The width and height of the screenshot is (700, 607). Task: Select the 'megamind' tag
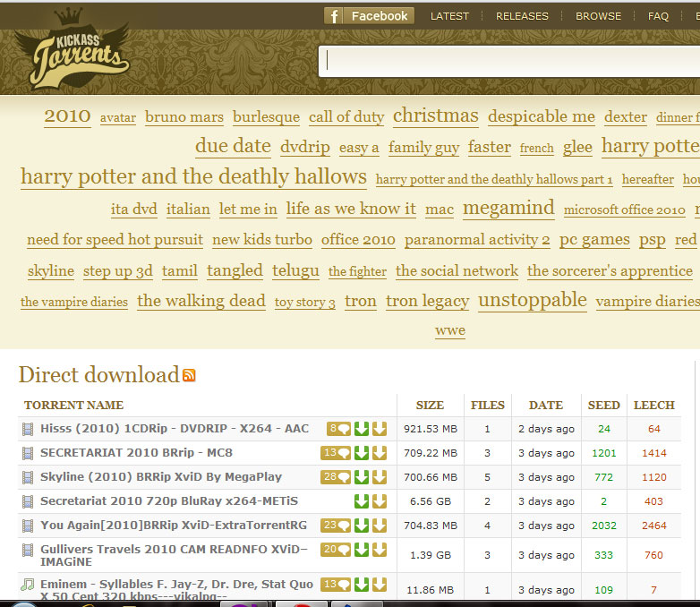508,208
